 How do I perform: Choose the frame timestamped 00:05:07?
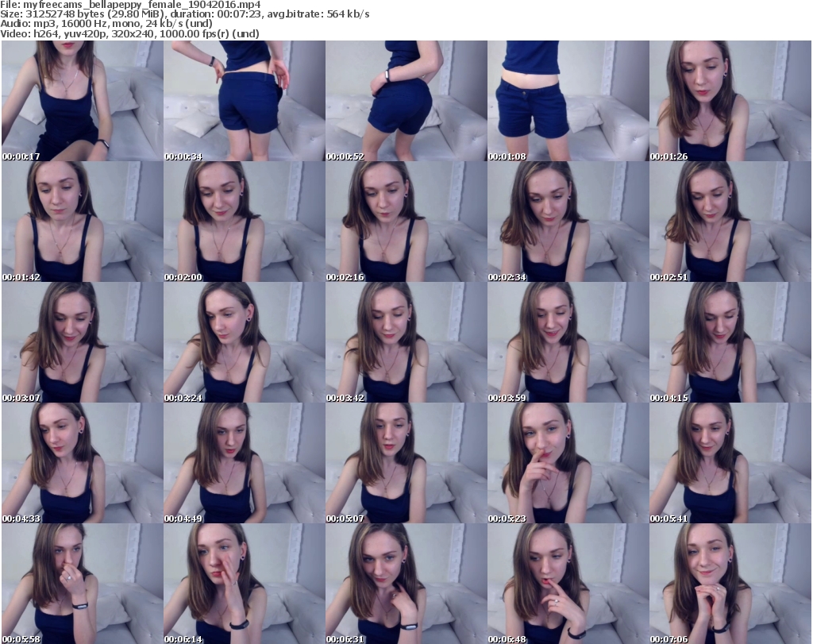click(x=406, y=463)
